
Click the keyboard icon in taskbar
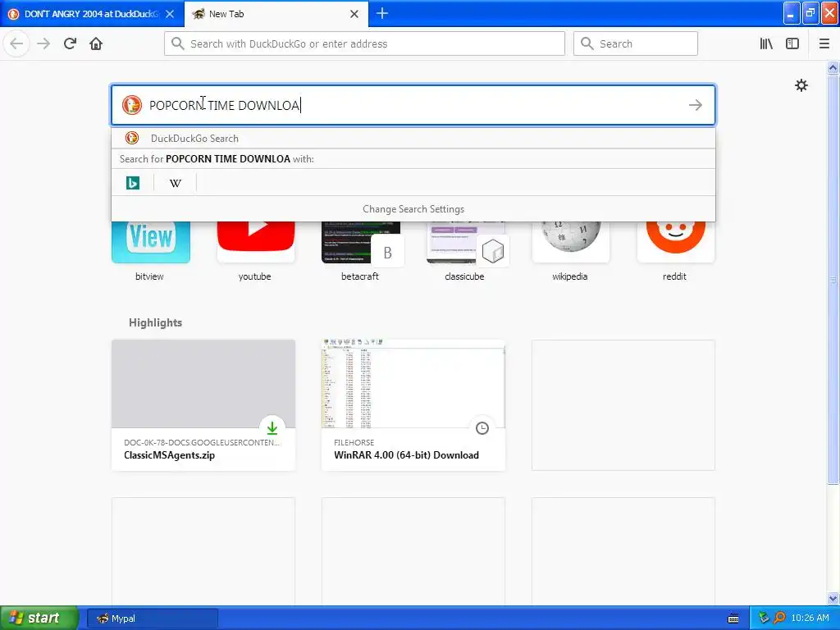[x=733, y=619]
